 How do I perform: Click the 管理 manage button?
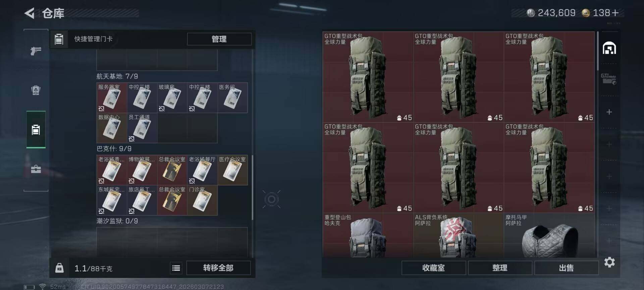pos(219,39)
